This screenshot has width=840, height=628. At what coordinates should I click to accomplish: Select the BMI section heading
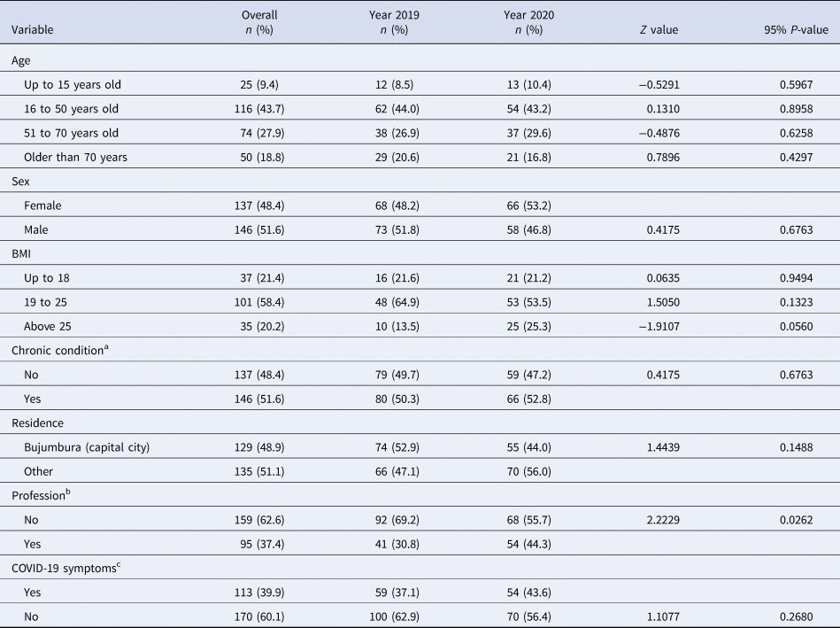(23, 252)
